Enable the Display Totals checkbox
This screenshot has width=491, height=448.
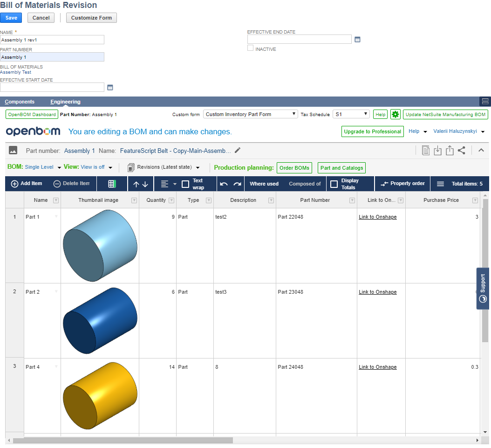point(334,184)
